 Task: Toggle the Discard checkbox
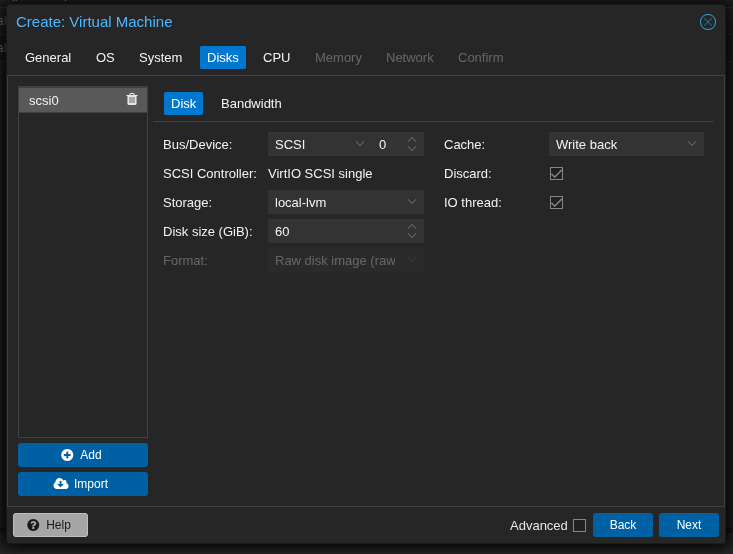coord(556,173)
